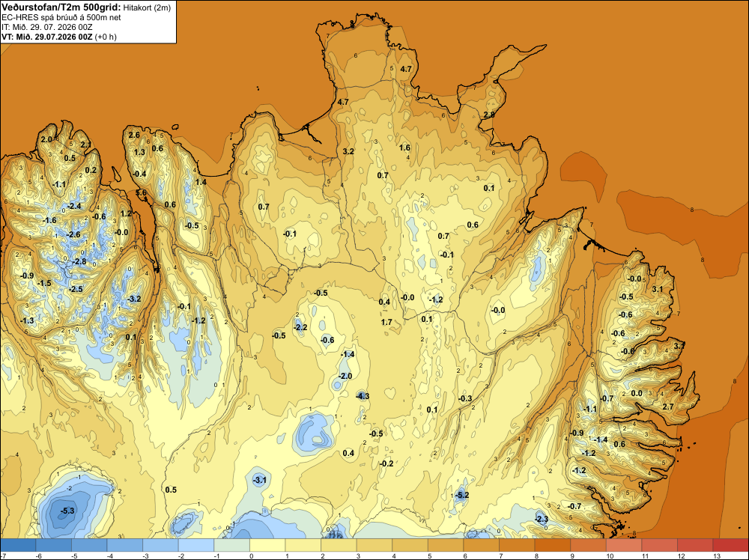The width and height of the screenshot is (749, 560).
Task: Click the 3.1 temperature value
Action: (x=658, y=289)
